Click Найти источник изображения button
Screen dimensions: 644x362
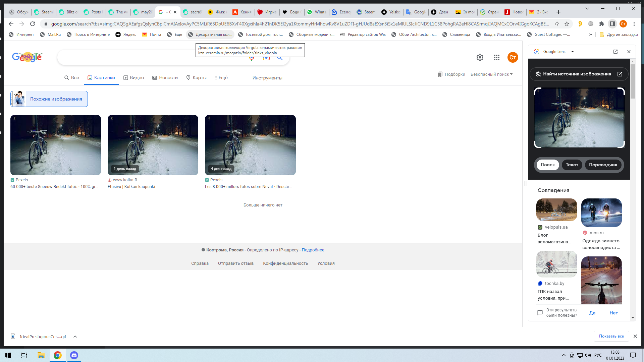[x=577, y=74]
